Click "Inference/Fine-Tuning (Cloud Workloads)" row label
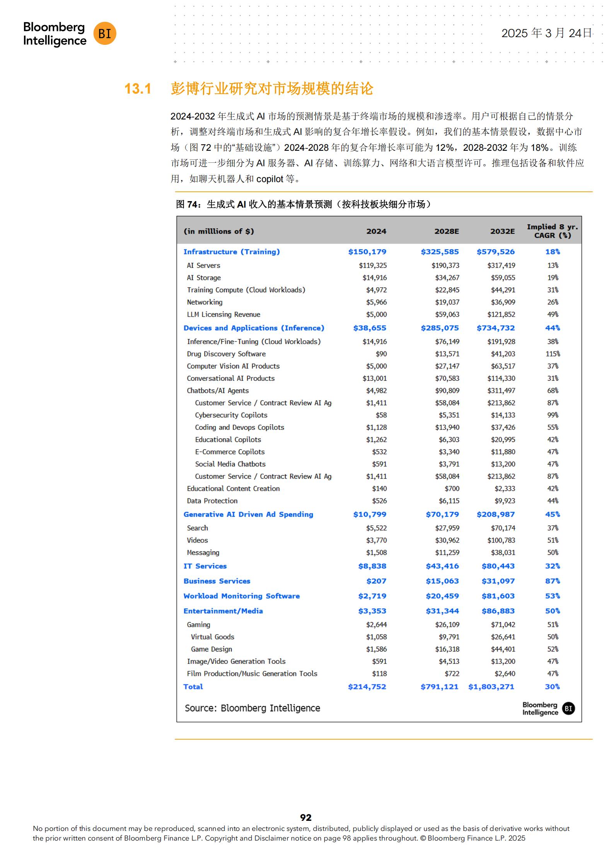Image resolution: width=614 pixels, height=868 pixels. pyautogui.click(x=254, y=342)
